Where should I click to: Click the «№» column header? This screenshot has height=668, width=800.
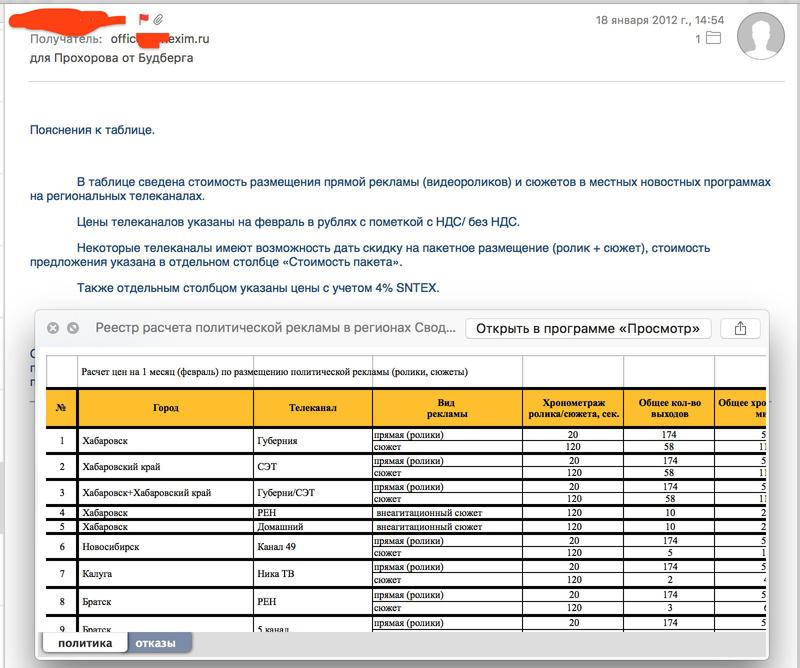[x=61, y=408]
